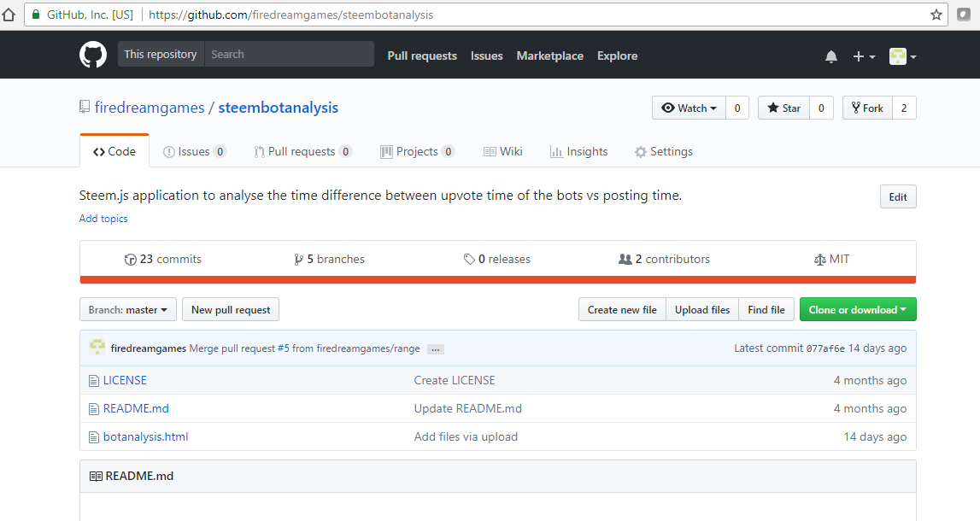Star the steembotanalysis repository
The height and width of the screenshot is (521, 980).
pyautogui.click(x=783, y=108)
